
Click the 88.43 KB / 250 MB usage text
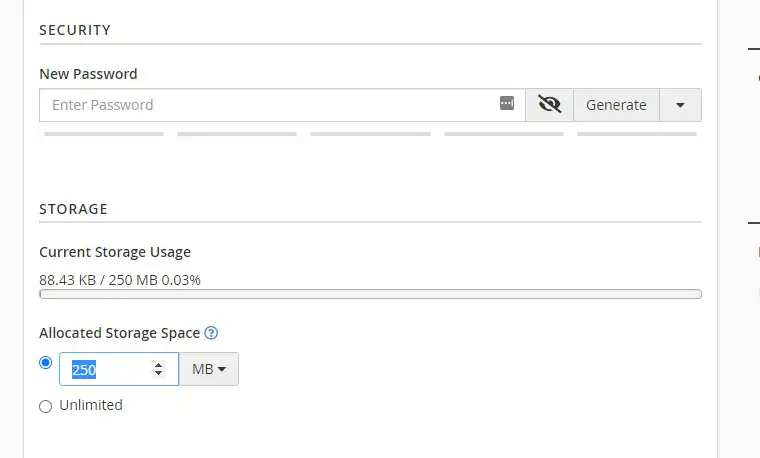pos(120,280)
